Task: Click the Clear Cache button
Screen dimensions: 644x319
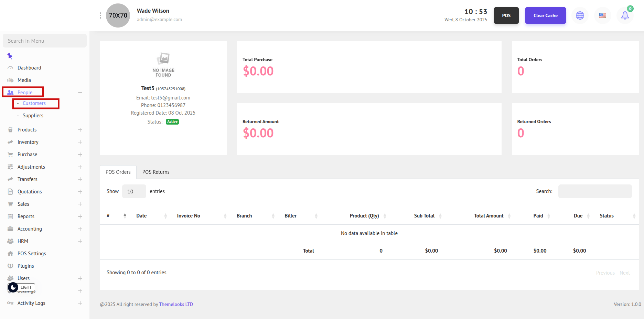Action: (545, 15)
